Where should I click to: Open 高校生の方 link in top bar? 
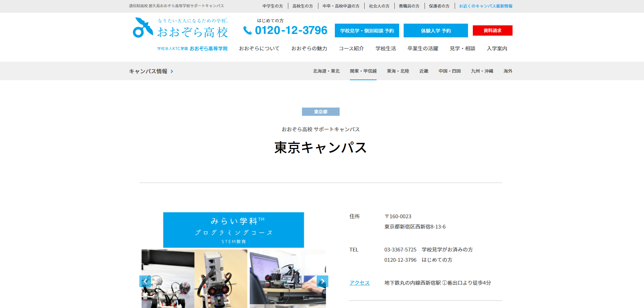[x=303, y=6]
